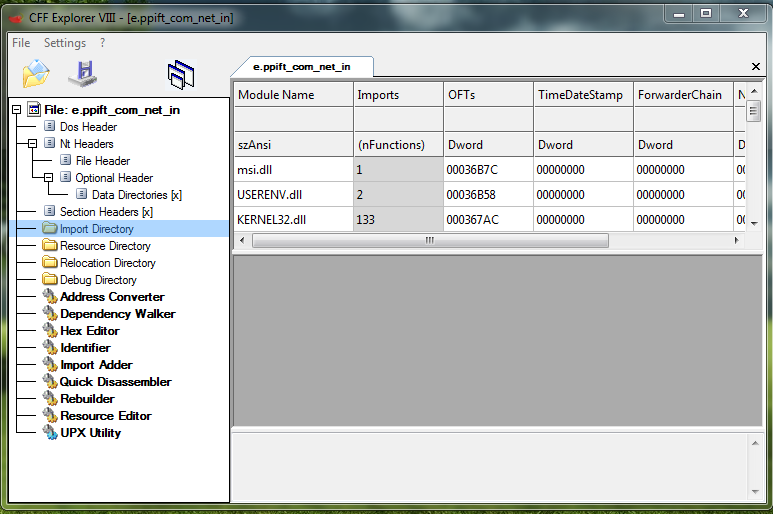Image resolution: width=773 pixels, height=514 pixels.
Task: Click the table vertical scroll down arrow
Action: coord(754,224)
